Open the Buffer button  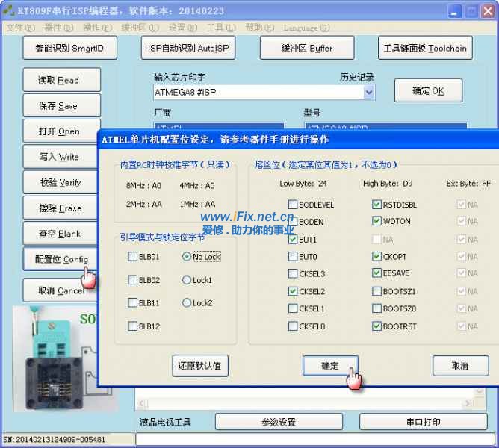tap(306, 48)
